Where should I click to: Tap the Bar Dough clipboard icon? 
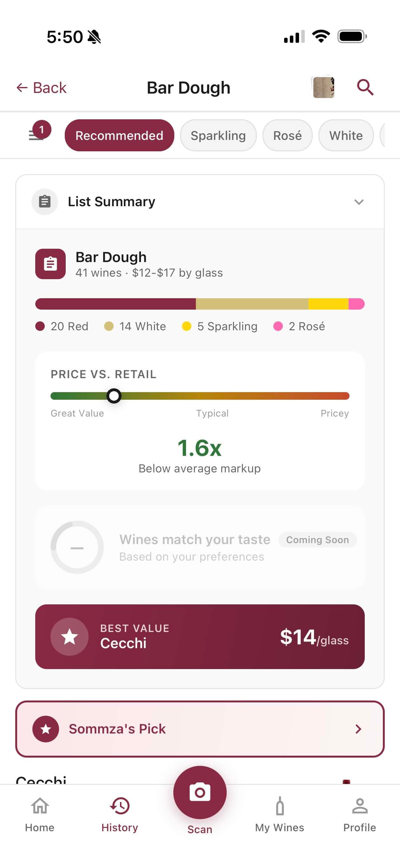[x=50, y=264]
